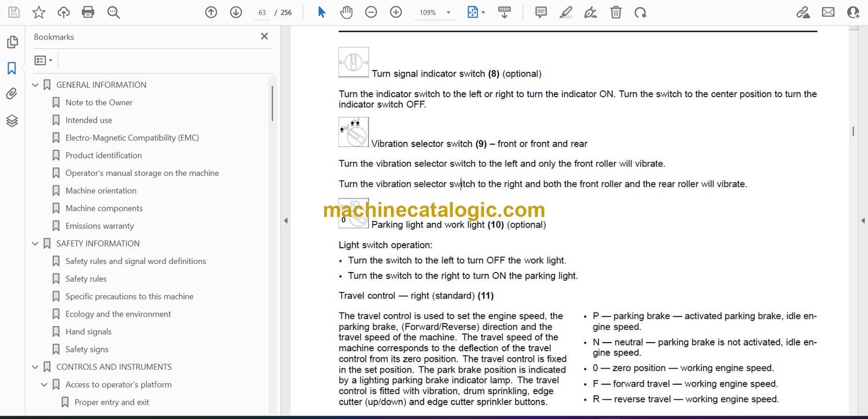Open the share with others person icon
This screenshot has width=868, height=419.
[853, 12]
